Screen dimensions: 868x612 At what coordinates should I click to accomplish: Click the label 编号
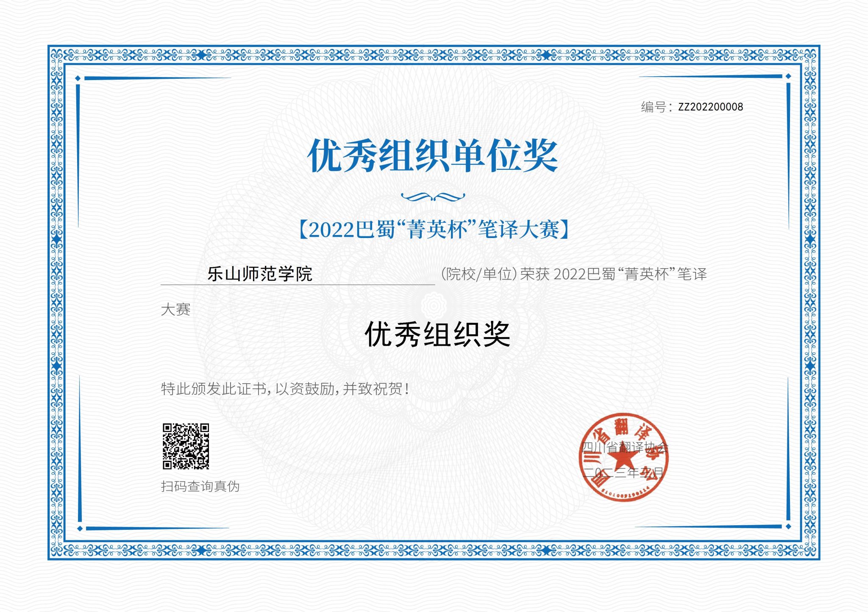pos(654,107)
